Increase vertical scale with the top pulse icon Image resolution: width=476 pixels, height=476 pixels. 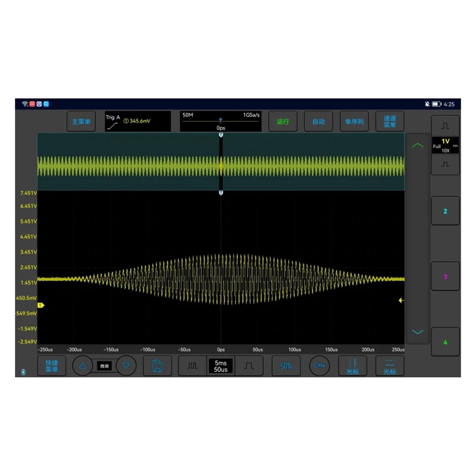445,126
